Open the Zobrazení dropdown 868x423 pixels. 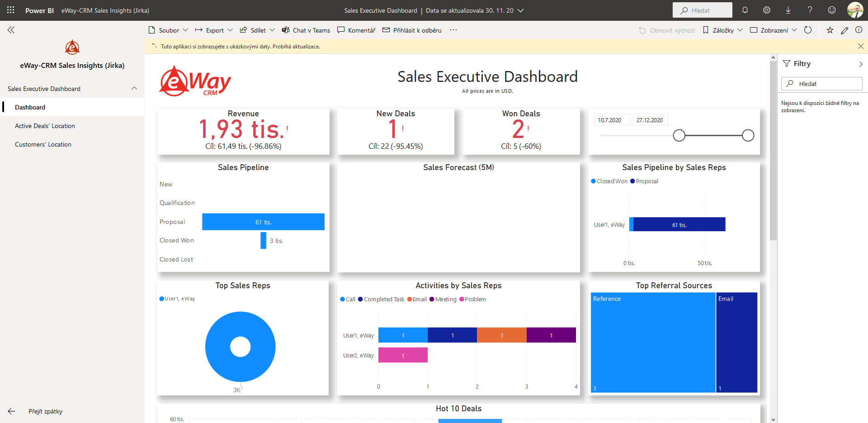[x=773, y=30]
